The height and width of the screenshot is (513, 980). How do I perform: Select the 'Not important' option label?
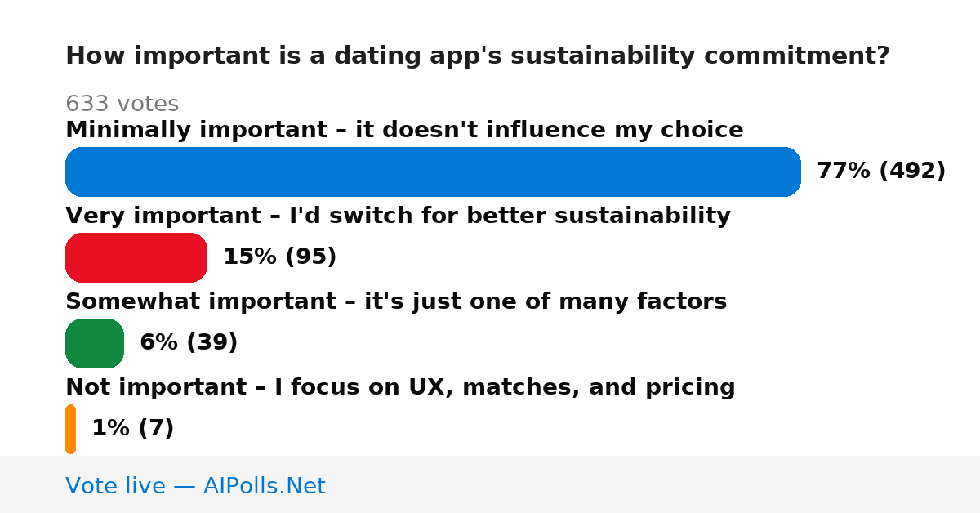pos(400,388)
